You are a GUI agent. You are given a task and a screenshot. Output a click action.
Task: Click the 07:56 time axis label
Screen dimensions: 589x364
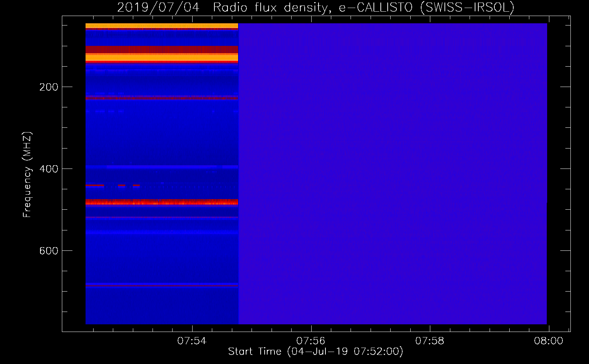pos(311,341)
